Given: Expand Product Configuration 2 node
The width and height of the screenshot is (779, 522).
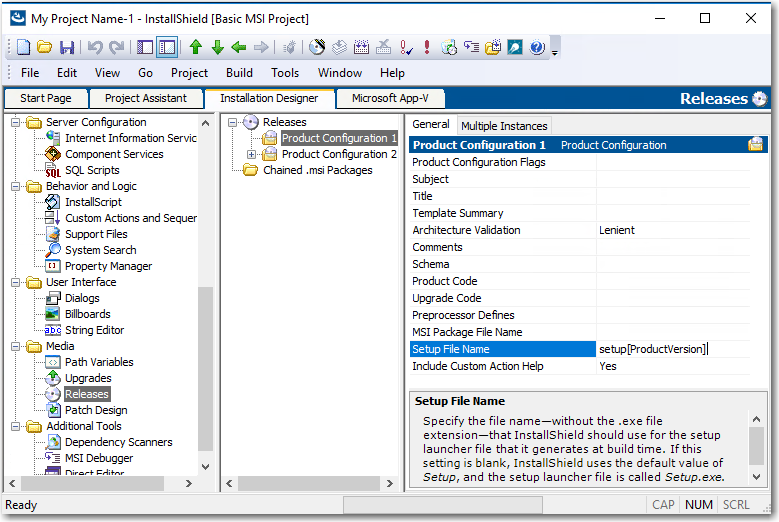Looking at the screenshot, I should (x=252, y=154).
